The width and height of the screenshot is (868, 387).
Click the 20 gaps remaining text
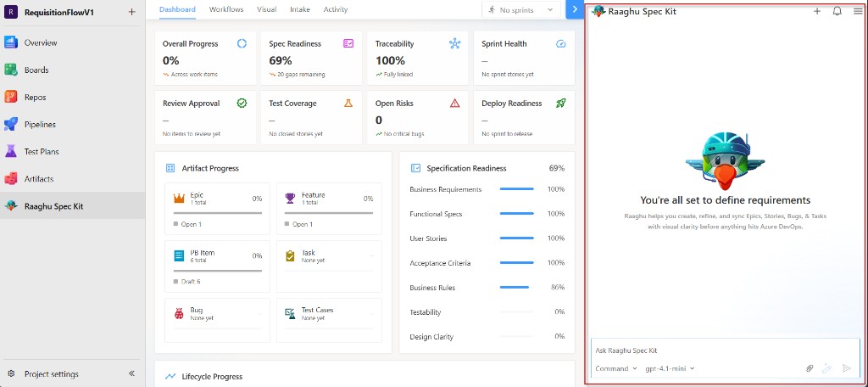pyautogui.click(x=301, y=75)
